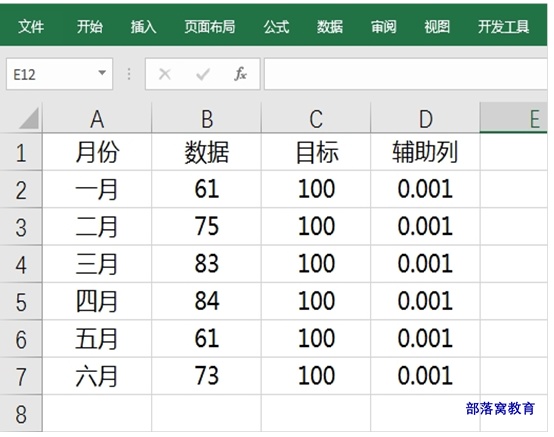Click the 目标 header cell

pyautogui.click(x=316, y=152)
